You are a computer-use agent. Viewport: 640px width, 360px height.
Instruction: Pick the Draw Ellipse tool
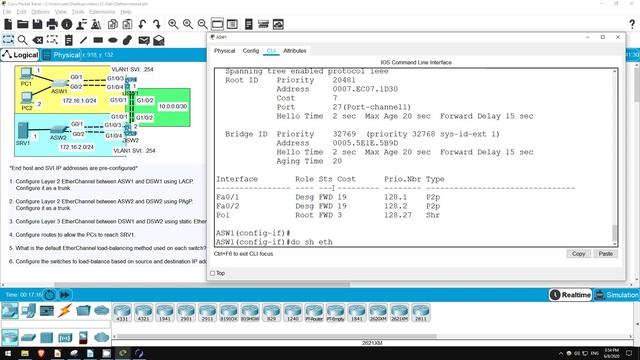113,40
